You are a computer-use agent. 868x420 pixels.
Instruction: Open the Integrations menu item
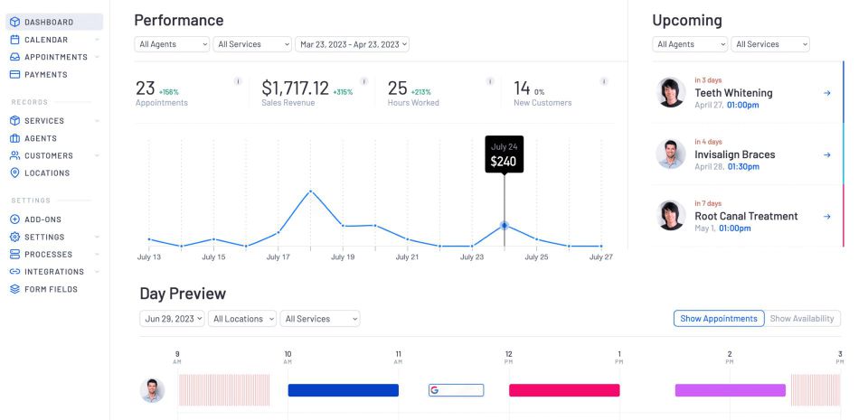click(x=54, y=272)
